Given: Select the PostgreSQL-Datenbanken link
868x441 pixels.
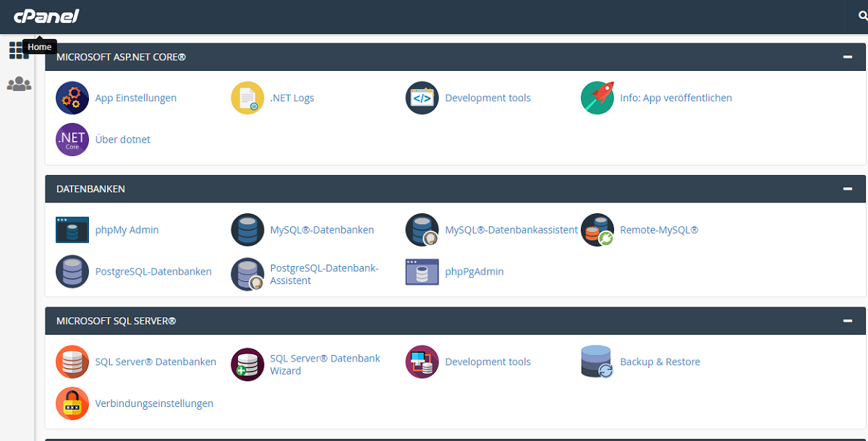Looking at the screenshot, I should click(153, 272).
